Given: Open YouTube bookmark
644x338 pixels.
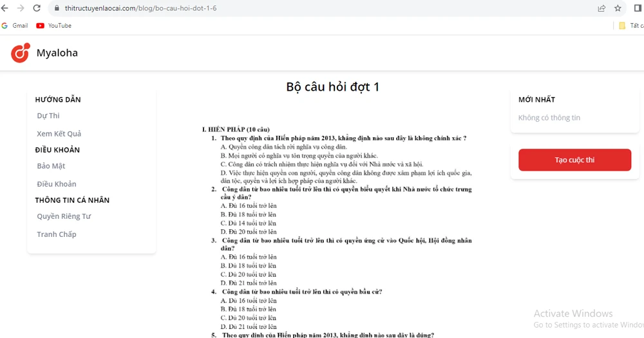Looking at the screenshot, I should pos(54,26).
